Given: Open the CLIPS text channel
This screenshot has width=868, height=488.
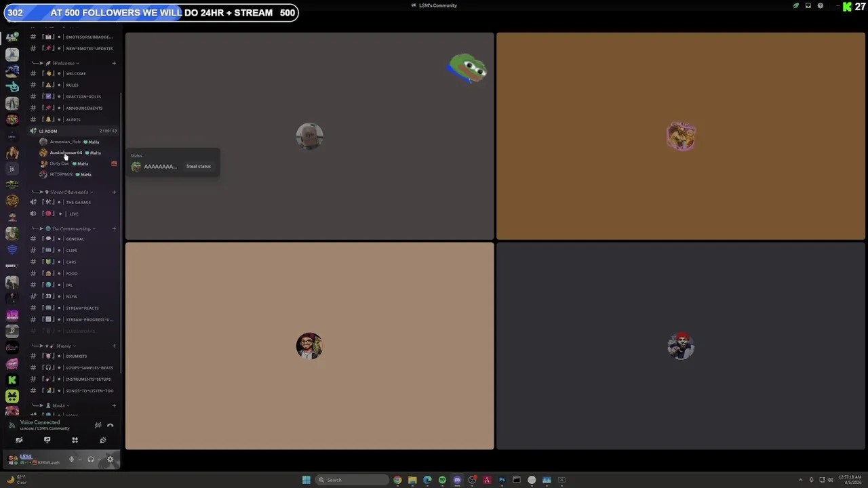Looking at the screenshot, I should (73, 250).
